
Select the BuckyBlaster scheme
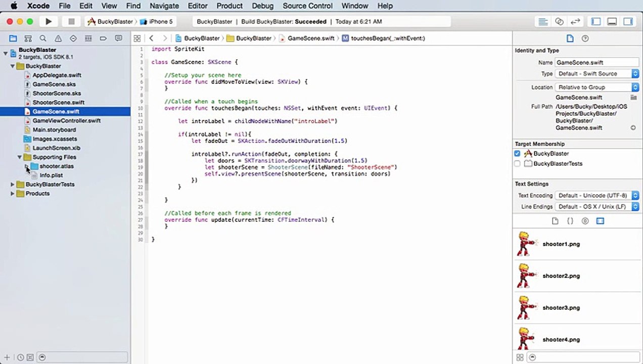[x=110, y=22]
